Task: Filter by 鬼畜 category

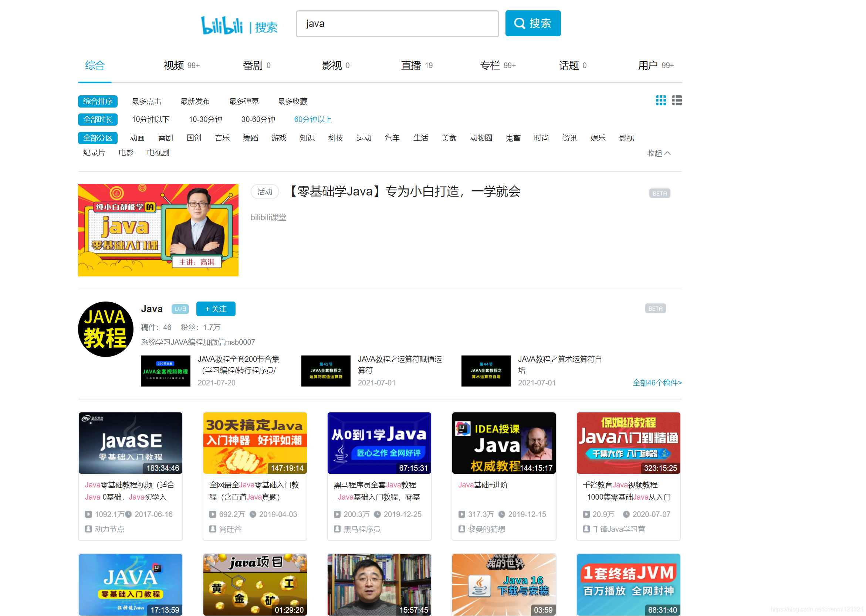Action: click(x=513, y=138)
